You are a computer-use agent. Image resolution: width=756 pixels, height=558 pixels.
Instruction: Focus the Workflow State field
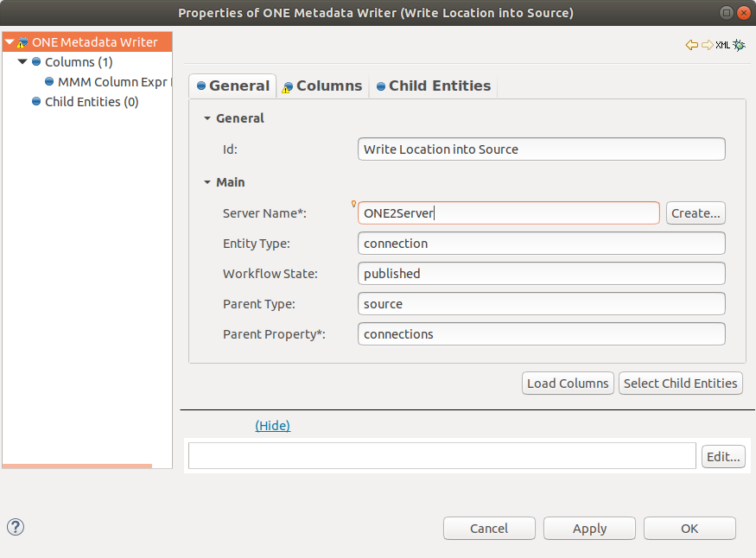point(541,274)
